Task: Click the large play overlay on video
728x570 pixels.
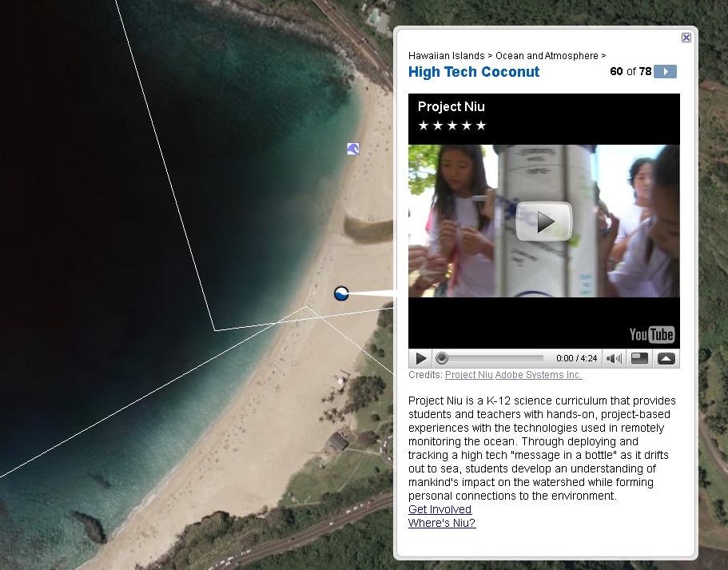Action: [543, 221]
